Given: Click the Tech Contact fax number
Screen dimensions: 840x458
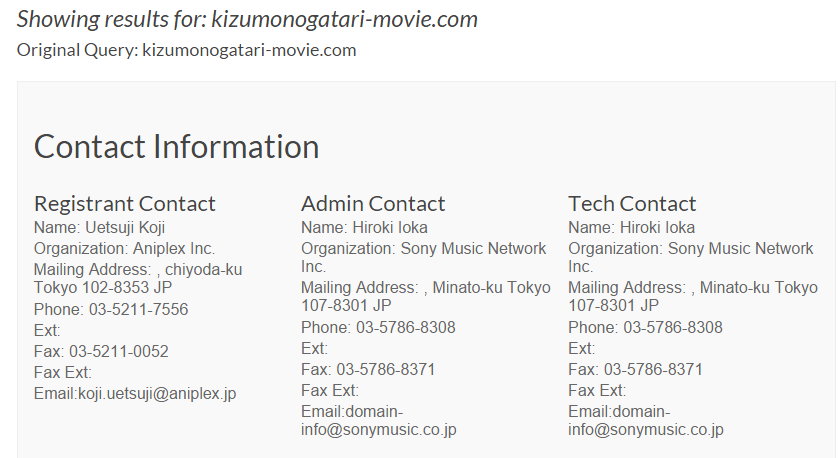Looking at the screenshot, I should pos(652,370).
